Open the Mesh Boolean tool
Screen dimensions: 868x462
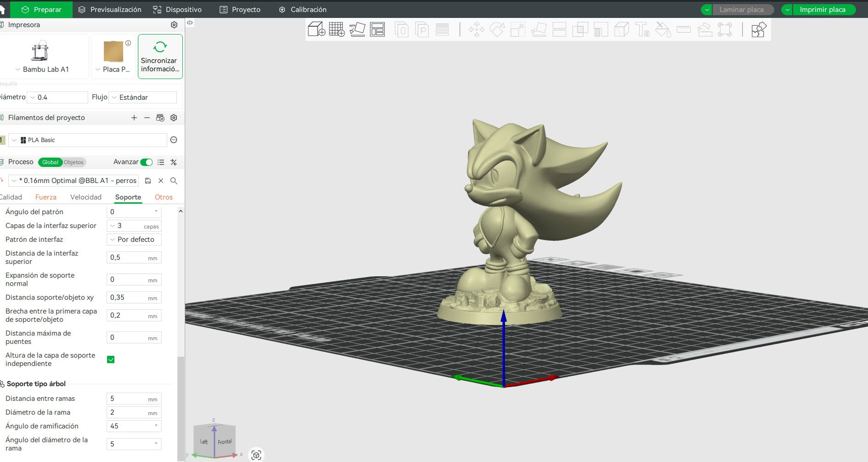click(x=580, y=29)
